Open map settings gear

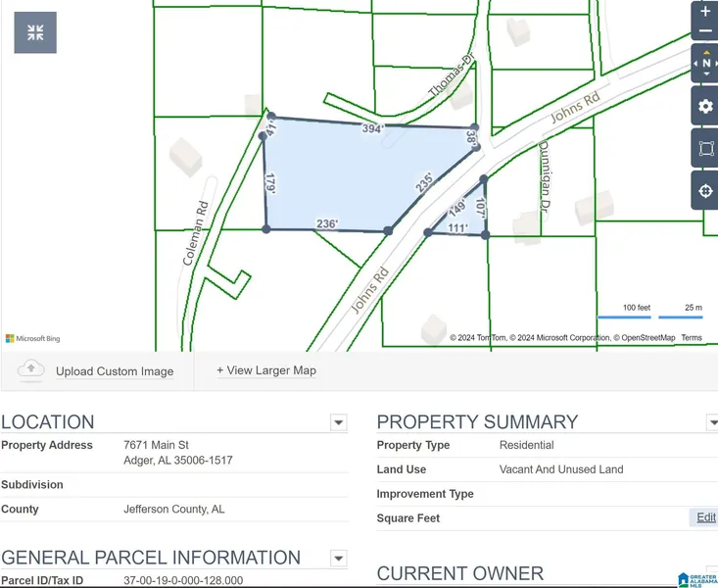705,106
